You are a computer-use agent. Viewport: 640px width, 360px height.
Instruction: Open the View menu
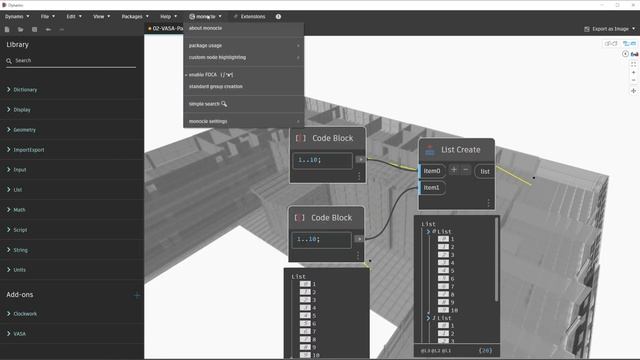point(101,16)
